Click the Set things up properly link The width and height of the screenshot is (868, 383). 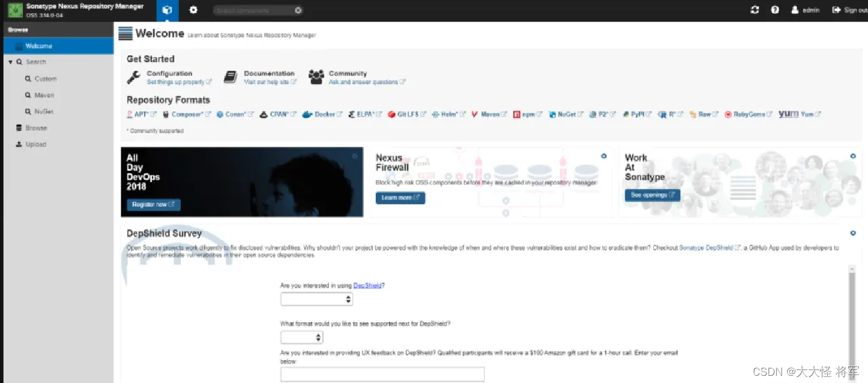click(179, 82)
